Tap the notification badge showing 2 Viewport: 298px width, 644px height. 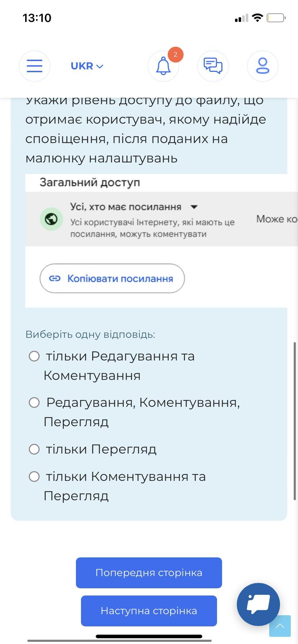[176, 55]
